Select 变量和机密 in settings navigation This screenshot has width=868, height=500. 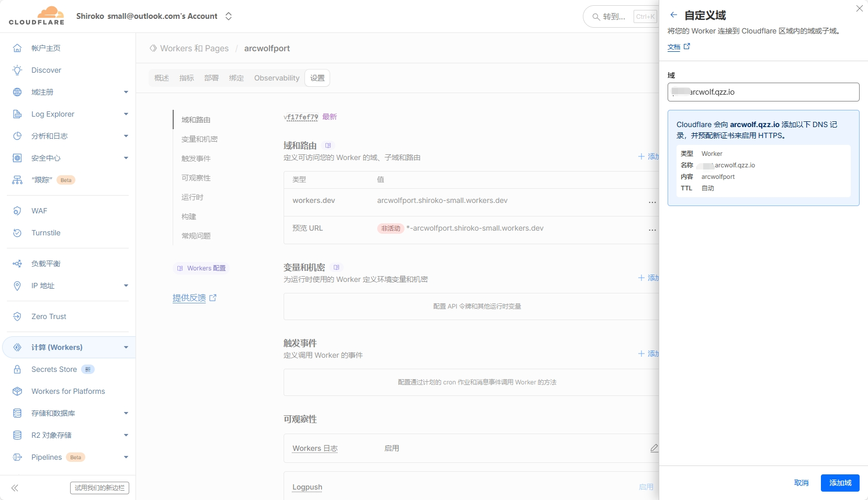pyautogui.click(x=199, y=139)
